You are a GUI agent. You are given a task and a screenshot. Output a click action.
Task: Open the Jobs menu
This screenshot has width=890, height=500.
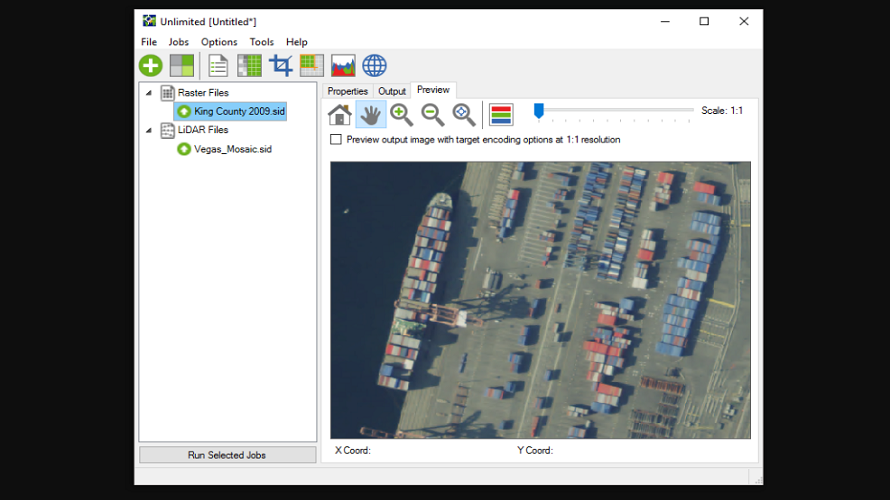tap(178, 42)
